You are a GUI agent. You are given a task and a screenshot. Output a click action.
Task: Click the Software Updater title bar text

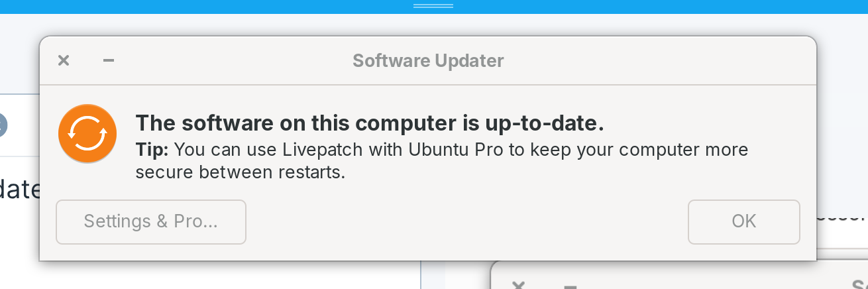point(428,61)
